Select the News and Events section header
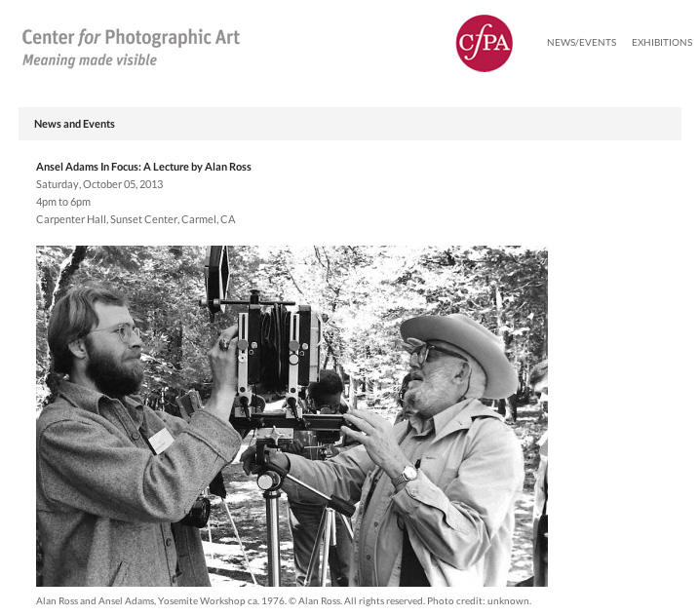Image resolution: width=699 pixels, height=616 pixels. [349, 124]
